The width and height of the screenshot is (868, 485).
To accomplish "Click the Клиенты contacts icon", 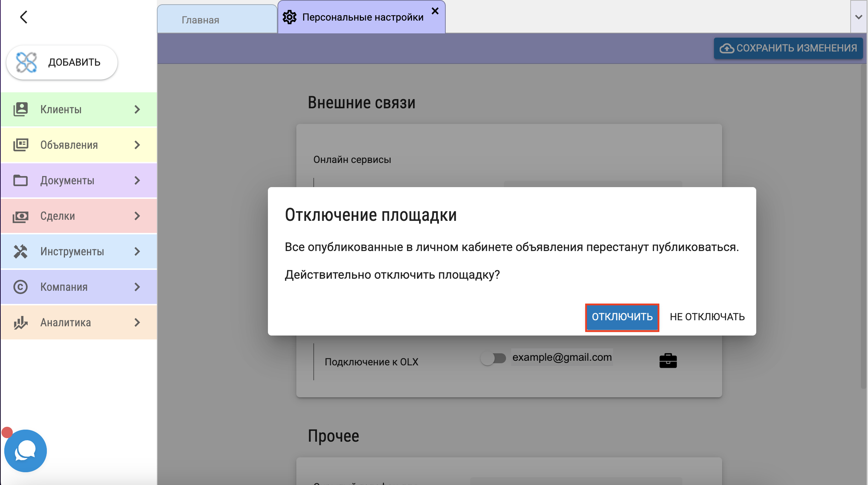I will pyautogui.click(x=21, y=109).
